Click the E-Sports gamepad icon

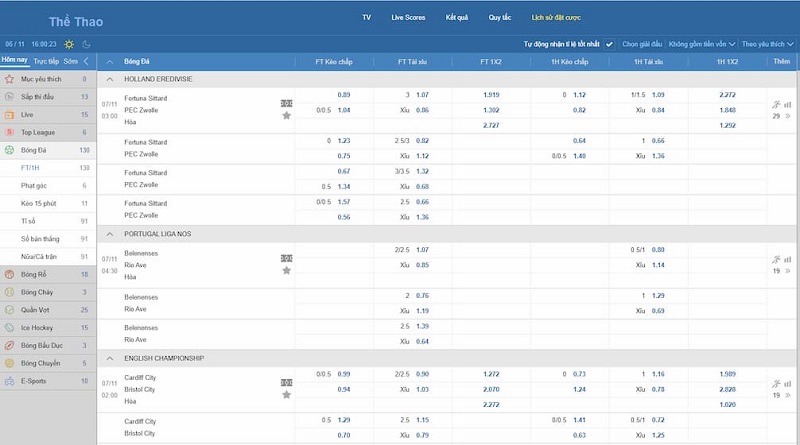tap(9, 381)
